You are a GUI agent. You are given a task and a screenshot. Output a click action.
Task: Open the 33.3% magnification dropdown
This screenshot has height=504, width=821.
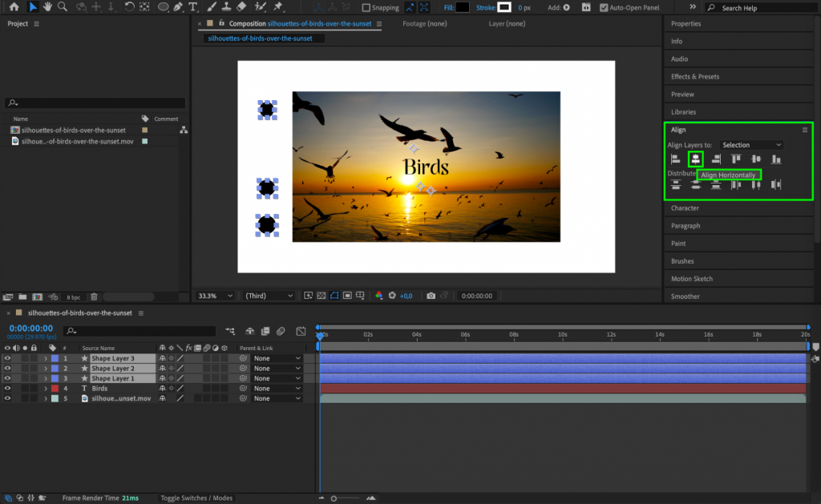pos(214,295)
